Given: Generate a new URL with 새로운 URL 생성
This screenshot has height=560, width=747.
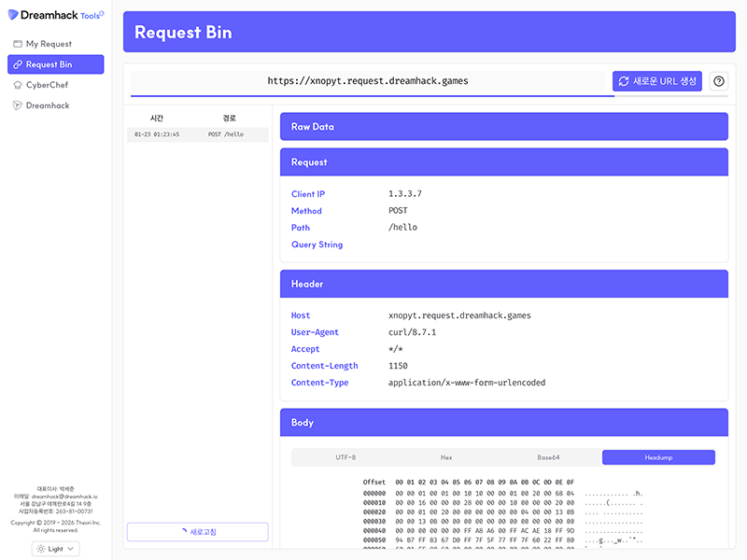Looking at the screenshot, I should click(x=657, y=81).
